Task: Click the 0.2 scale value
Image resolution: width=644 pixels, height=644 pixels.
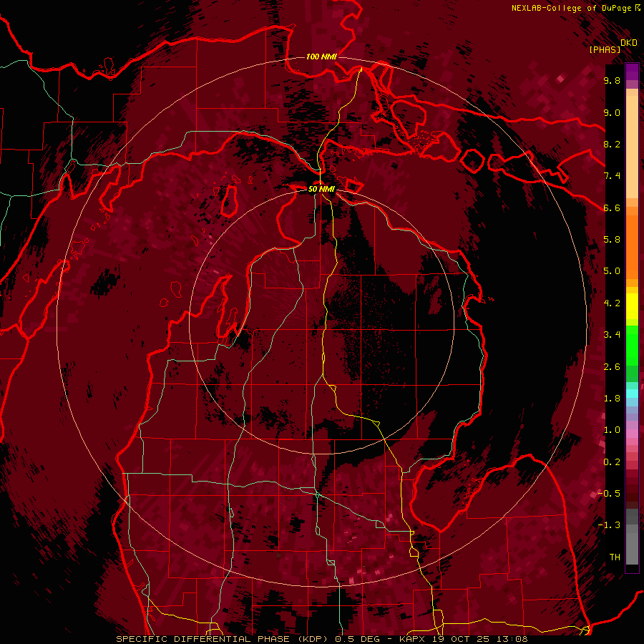Action: 612,462
